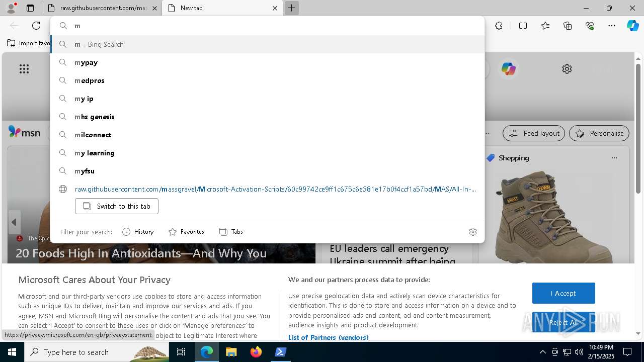The height and width of the screenshot is (362, 644).
Task: Close the New tab tab
Action: [x=275, y=8]
